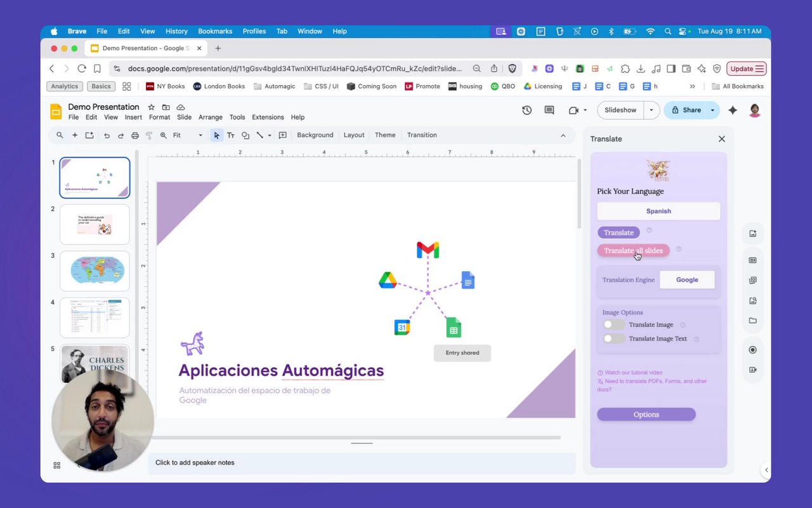Click the Gemini sparkle icon
Screen dimensions: 812x508
[733, 110]
